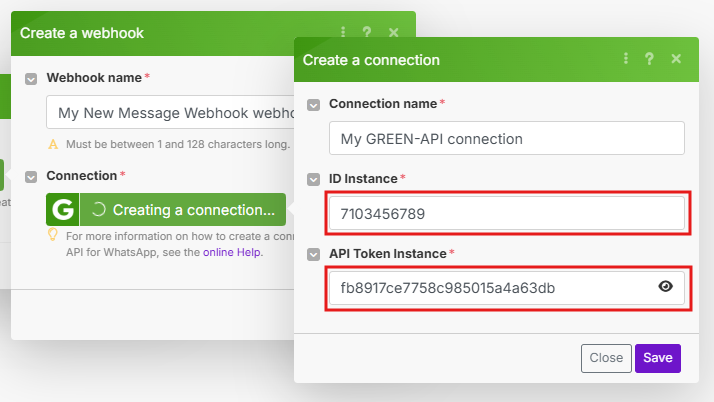
Task: Click the loading spinner in Creating a connection
Action: [98, 210]
